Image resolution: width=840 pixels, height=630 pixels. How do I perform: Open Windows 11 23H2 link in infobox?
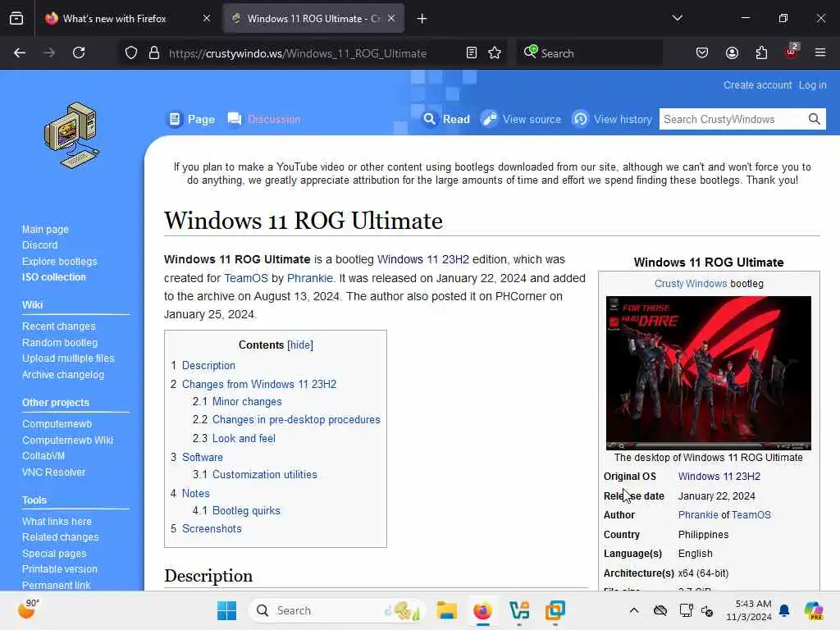point(719,477)
